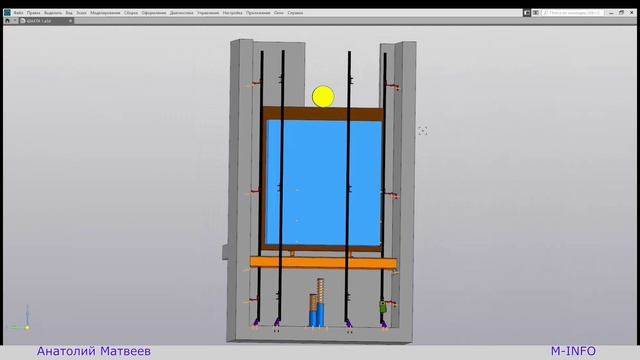The height and width of the screenshot is (360, 640).
Task: Open the Справка menu
Action: tap(295, 13)
